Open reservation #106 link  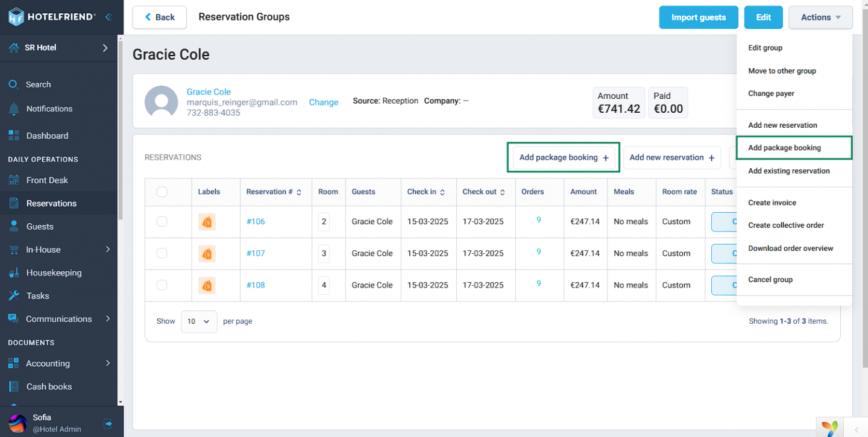pyautogui.click(x=256, y=222)
